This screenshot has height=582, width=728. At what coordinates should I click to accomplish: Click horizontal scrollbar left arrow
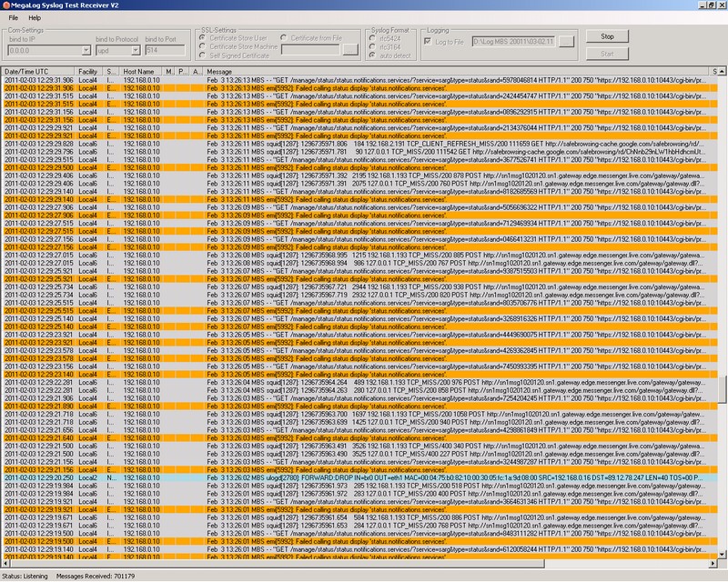click(5, 563)
